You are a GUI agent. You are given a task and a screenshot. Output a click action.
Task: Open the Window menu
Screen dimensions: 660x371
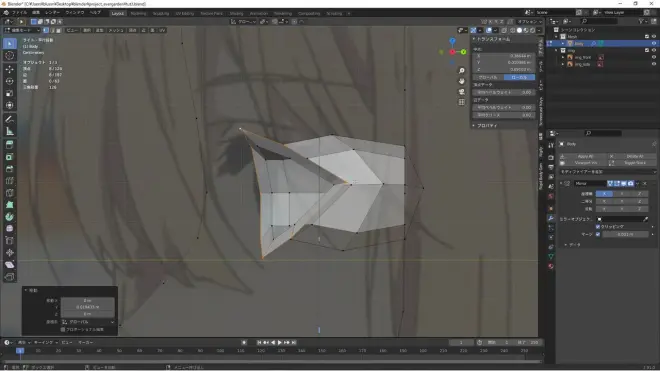pos(75,13)
